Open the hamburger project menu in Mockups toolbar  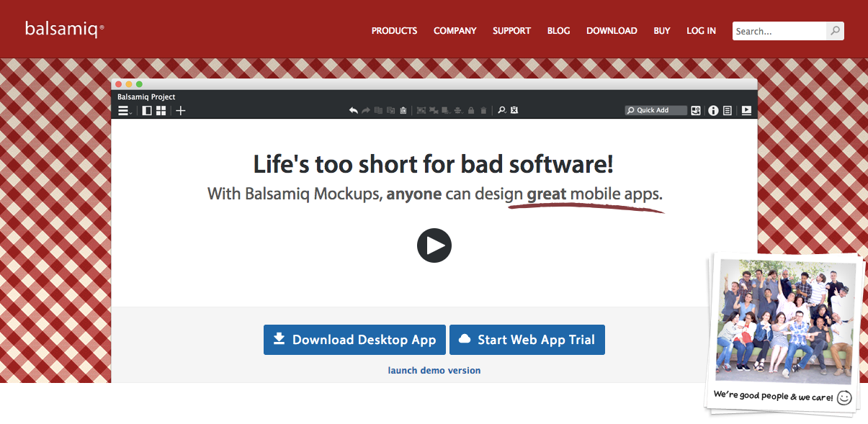[x=125, y=111]
